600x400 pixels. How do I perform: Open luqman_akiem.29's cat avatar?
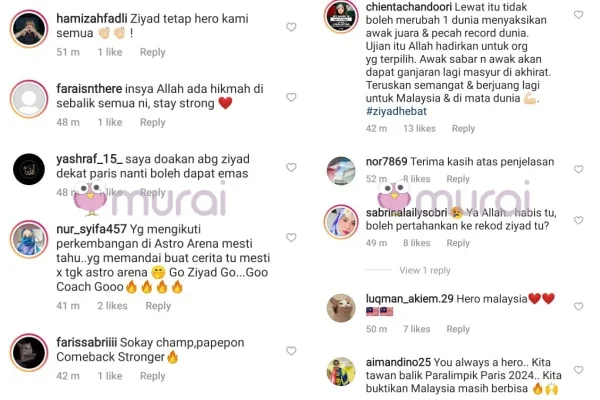click(x=341, y=308)
